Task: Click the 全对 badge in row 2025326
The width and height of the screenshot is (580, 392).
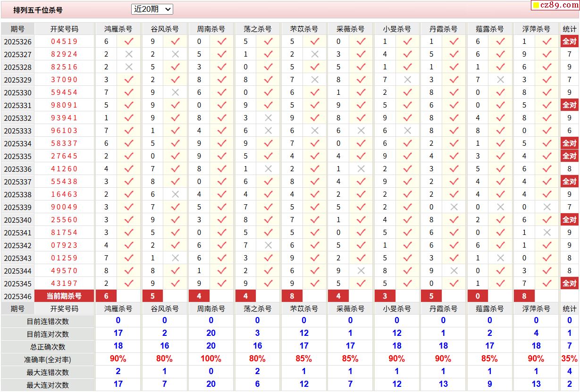Action: click(x=570, y=42)
